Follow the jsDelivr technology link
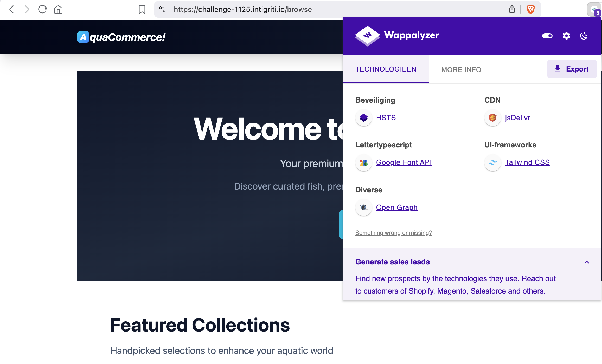Viewport: 602px width, 364px height. [x=517, y=118]
